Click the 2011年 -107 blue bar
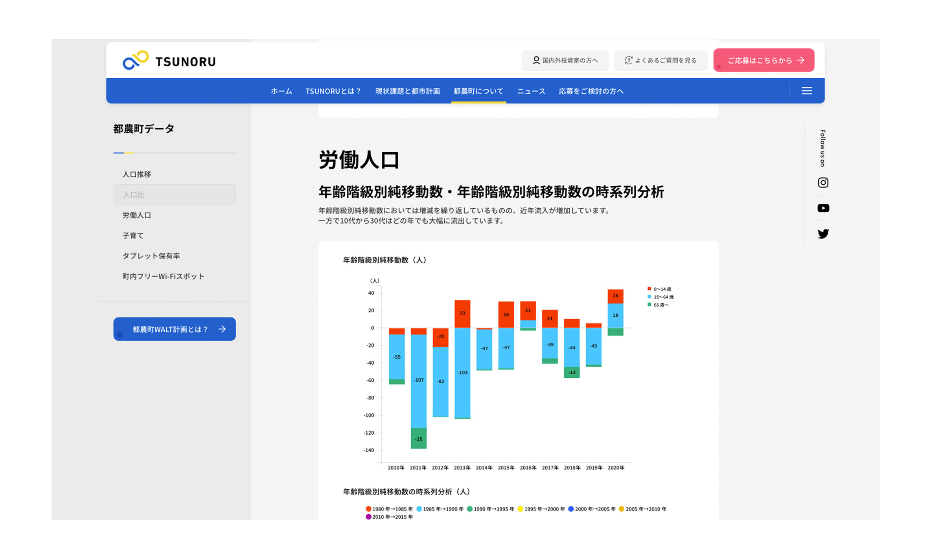The image size is (931, 560). 418,381
